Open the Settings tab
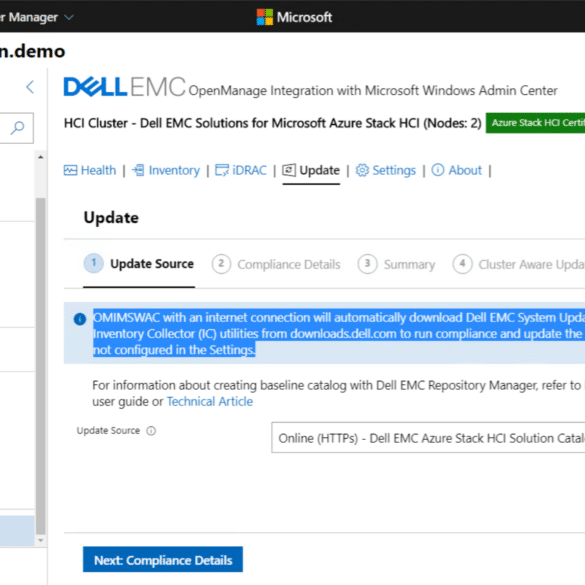585x585 pixels. pyautogui.click(x=385, y=171)
